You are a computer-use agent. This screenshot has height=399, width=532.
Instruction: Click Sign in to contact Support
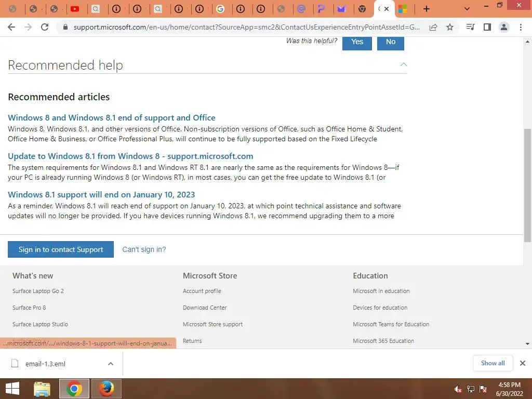tap(61, 249)
